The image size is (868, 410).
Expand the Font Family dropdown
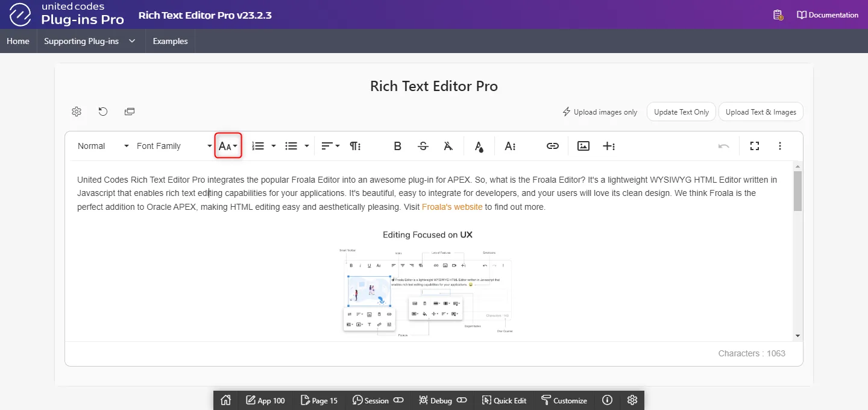point(174,146)
